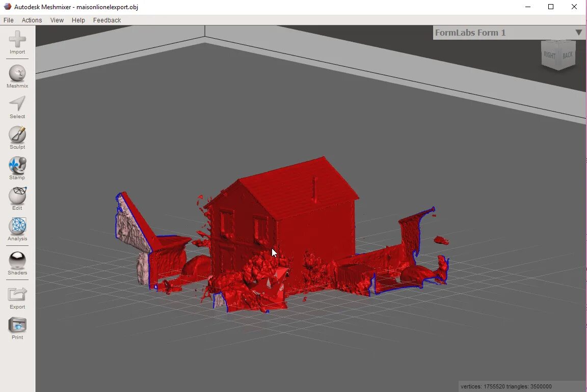This screenshot has width=587, height=392.
Task: Open the Feedback menu
Action: pyautogui.click(x=107, y=20)
